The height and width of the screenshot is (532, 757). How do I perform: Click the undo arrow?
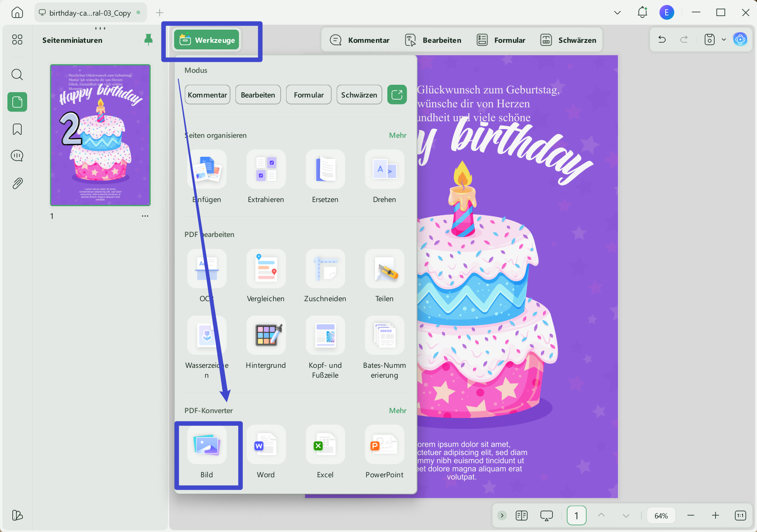coord(662,39)
